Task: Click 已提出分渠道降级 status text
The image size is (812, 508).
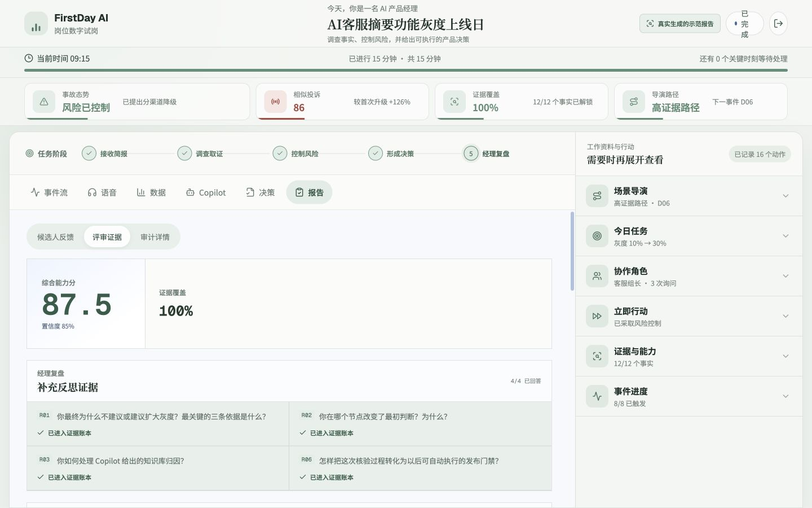Action: 149,102
